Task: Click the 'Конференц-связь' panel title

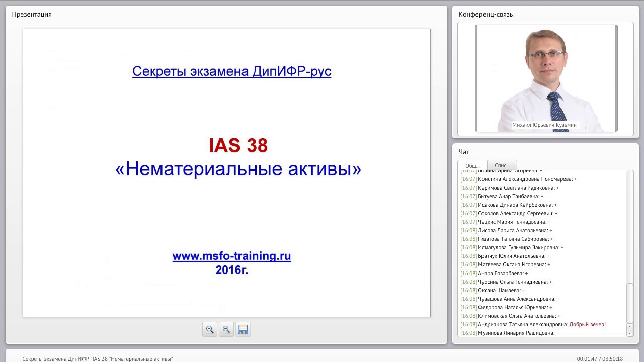Action: point(486,14)
